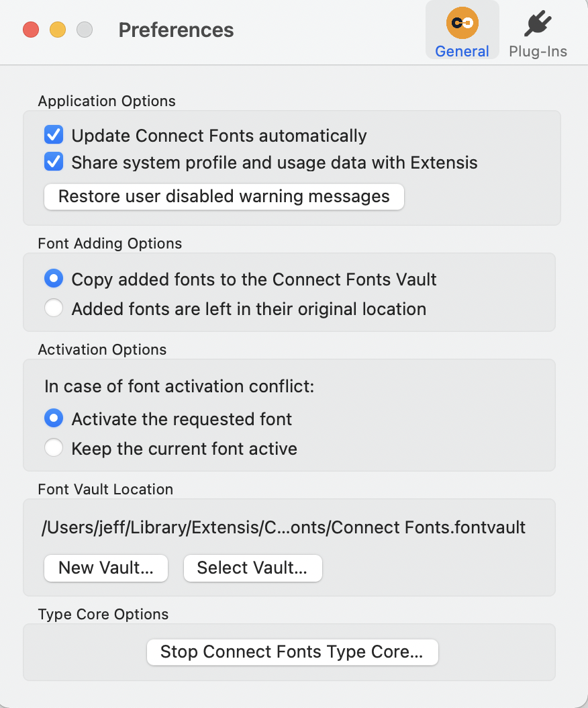Click the font vault path text
The width and height of the screenshot is (588, 708).
[283, 527]
